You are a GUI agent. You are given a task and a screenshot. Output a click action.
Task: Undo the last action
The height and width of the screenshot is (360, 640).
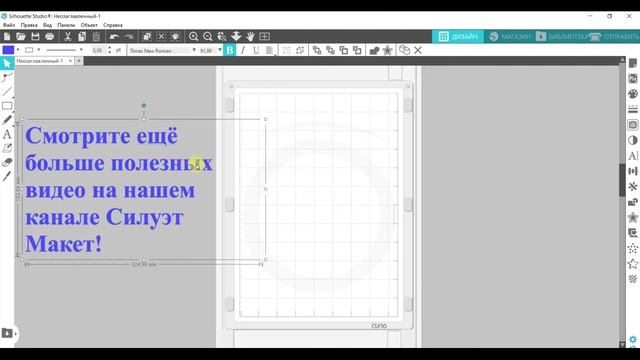[114, 37]
